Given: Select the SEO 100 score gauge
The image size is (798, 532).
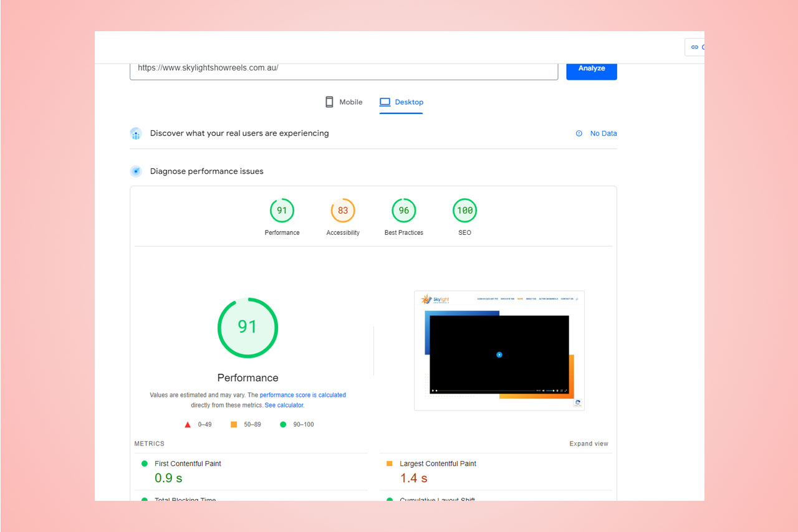Looking at the screenshot, I should [464, 211].
